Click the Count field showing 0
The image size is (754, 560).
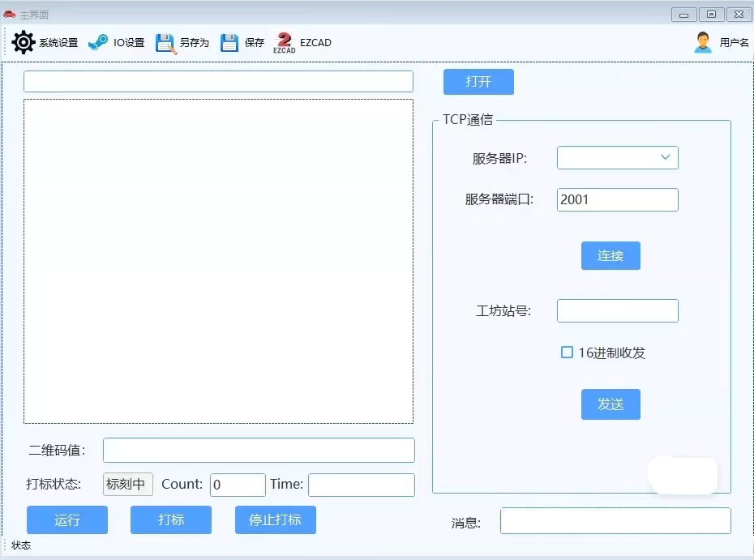click(238, 485)
